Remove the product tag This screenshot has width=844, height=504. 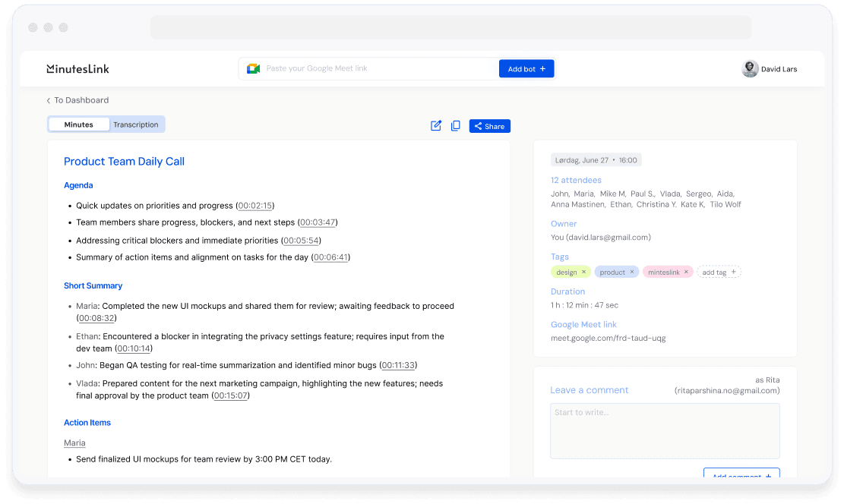(x=631, y=272)
